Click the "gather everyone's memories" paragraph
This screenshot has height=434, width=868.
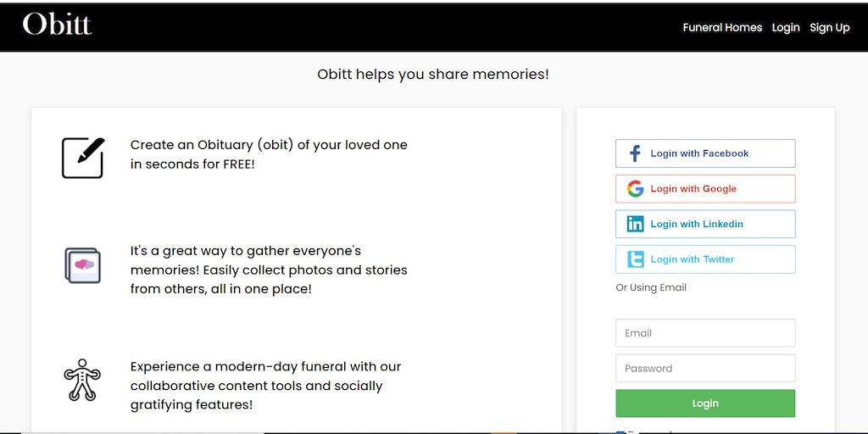(x=269, y=270)
